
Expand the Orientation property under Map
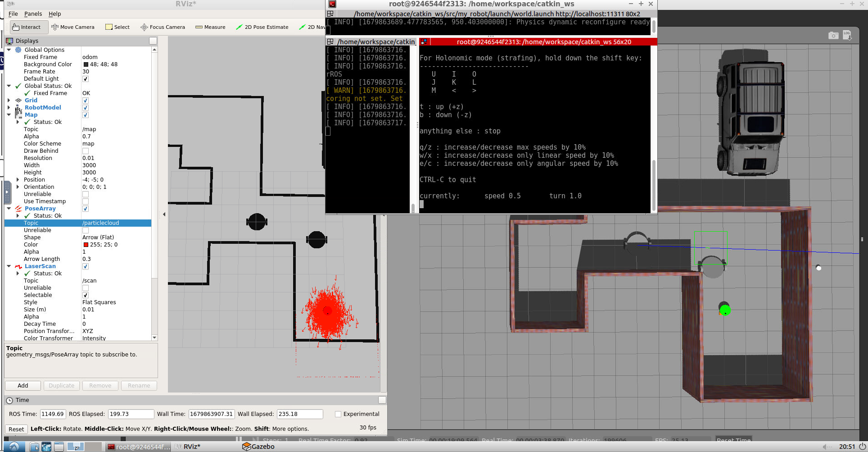[x=18, y=187]
